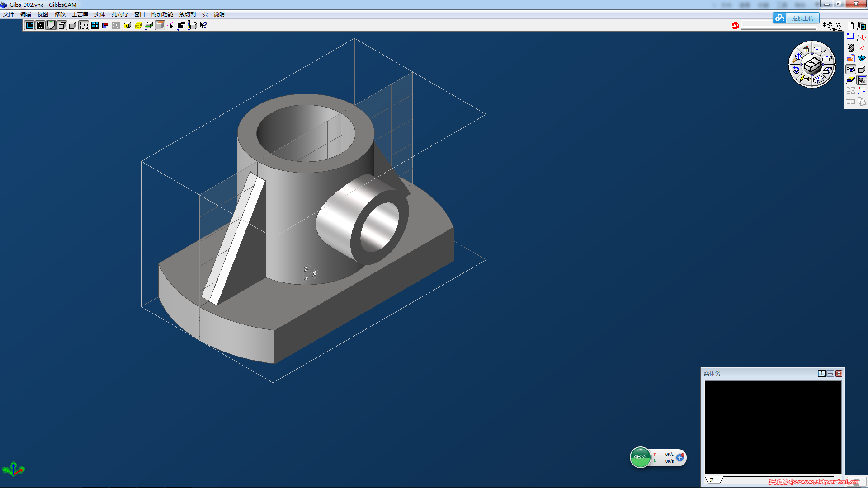This screenshot has width=868, height=488.
Task: Click the red STOP button
Action: click(x=735, y=26)
